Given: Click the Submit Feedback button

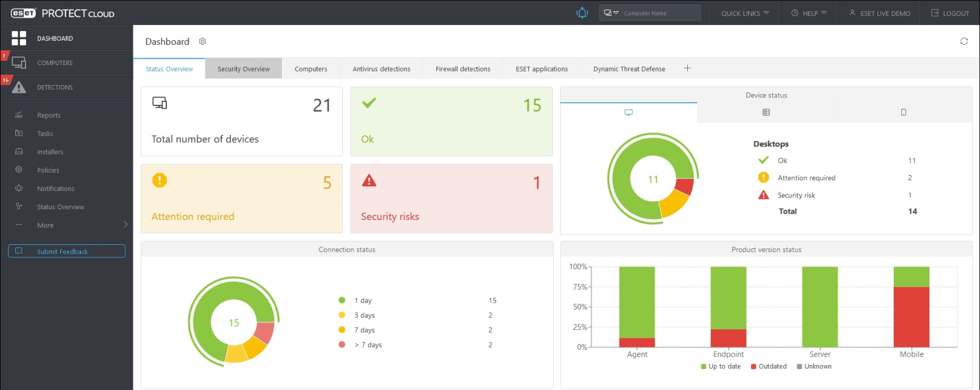Looking at the screenshot, I should (x=66, y=251).
